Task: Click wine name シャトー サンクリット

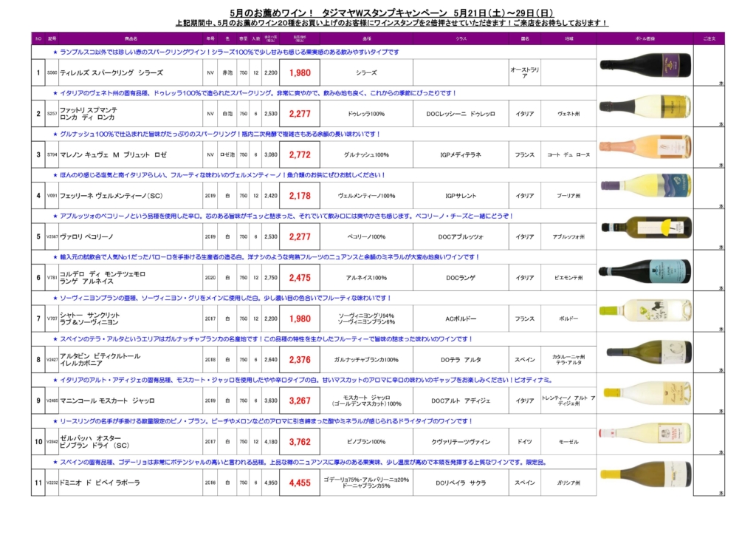Action: coord(90,315)
